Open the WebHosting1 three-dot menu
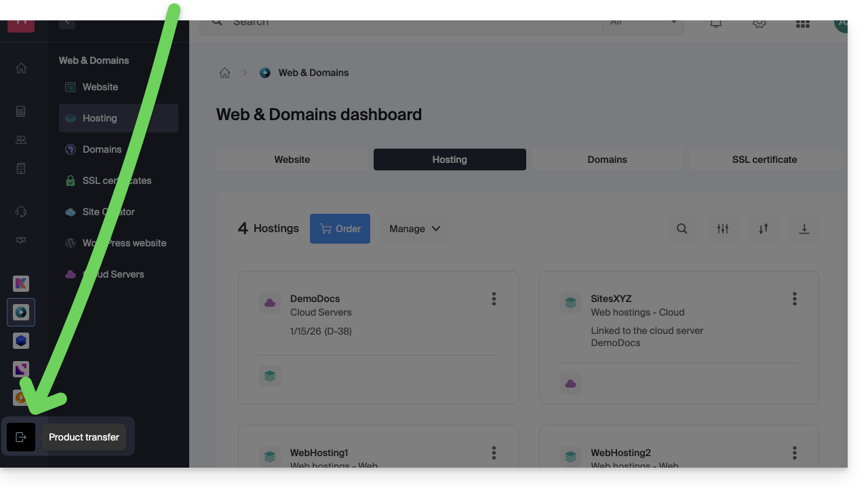Image resolution: width=868 pixels, height=488 pixels. point(494,453)
